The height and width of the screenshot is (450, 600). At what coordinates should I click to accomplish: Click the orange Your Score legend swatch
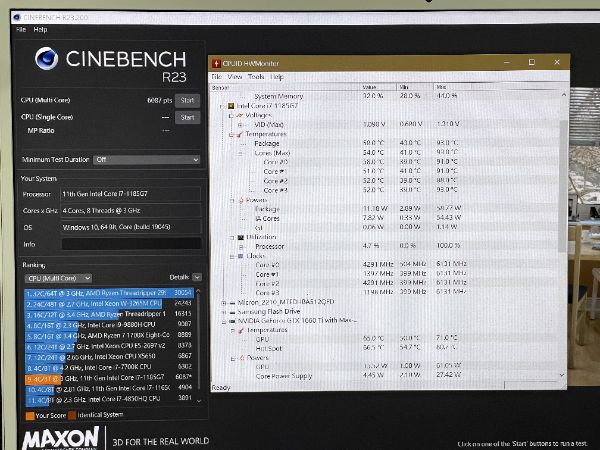click(x=30, y=416)
